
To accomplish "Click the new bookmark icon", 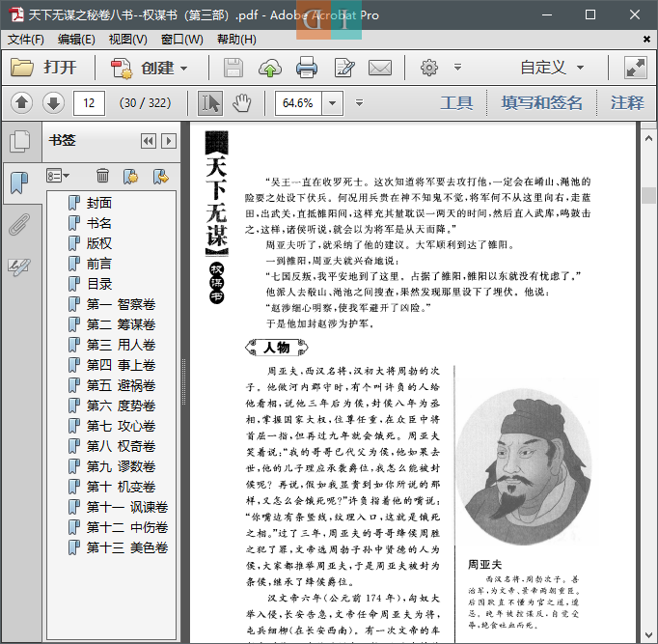I will tap(130, 177).
